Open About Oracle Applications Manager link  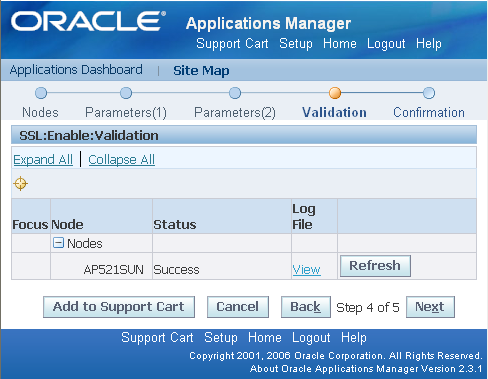click(366, 369)
